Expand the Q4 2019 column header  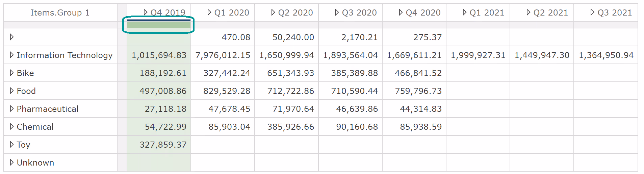point(146,13)
